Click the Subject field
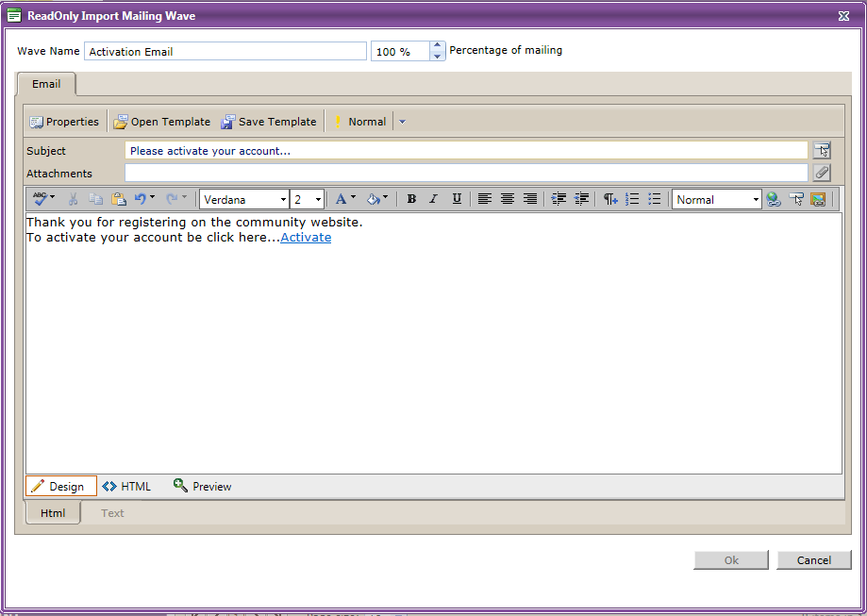Screen dimensions: 867x616 tap(466, 150)
